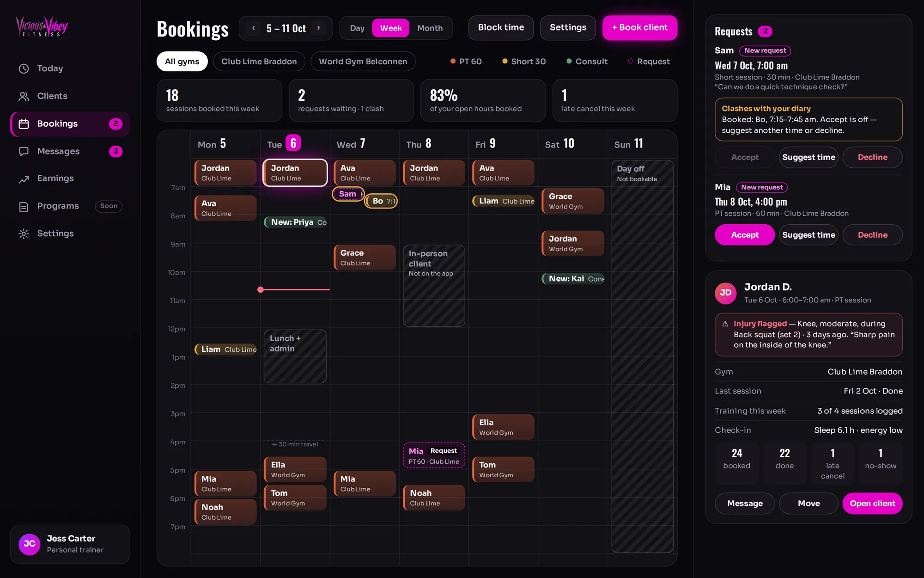
Task: Click the Consult green legend dot
Action: (x=569, y=61)
